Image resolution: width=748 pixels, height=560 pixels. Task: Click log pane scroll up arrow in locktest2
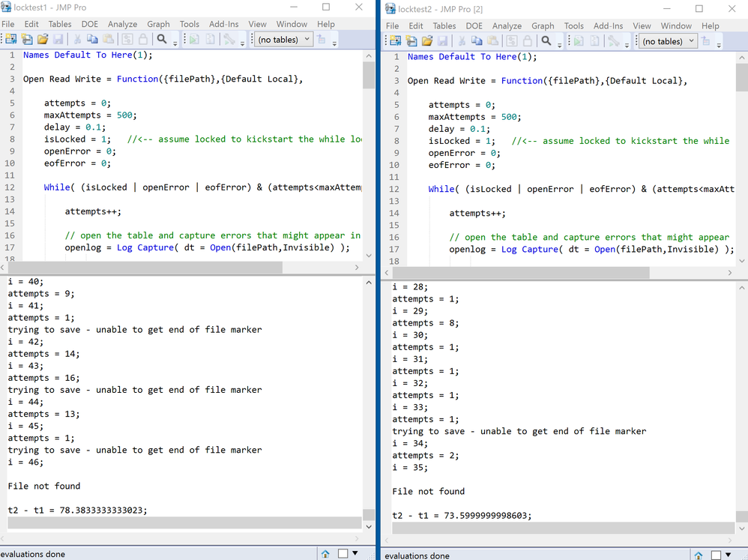pos(742,288)
